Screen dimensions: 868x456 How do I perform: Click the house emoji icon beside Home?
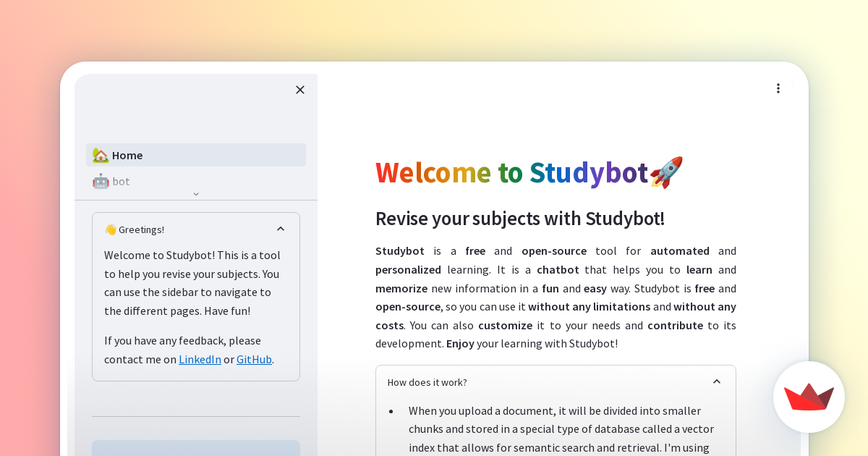click(101, 155)
